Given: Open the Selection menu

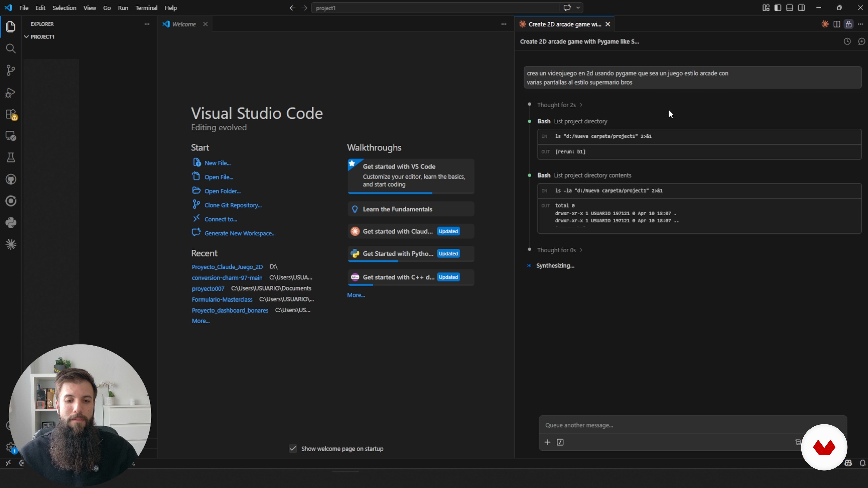Looking at the screenshot, I should coord(64,8).
